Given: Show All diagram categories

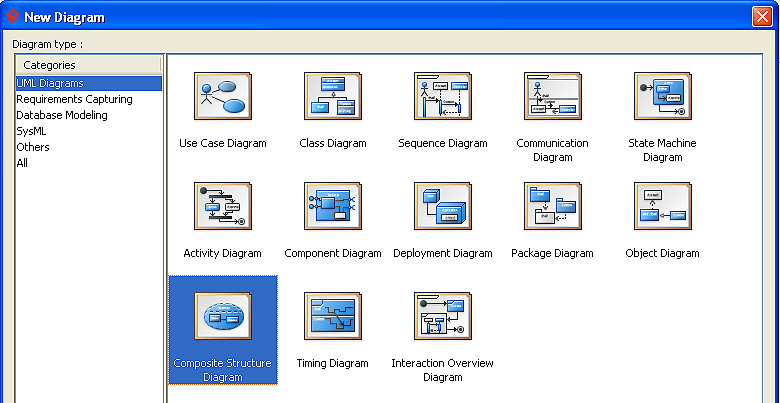Looking at the screenshot, I should [22, 163].
